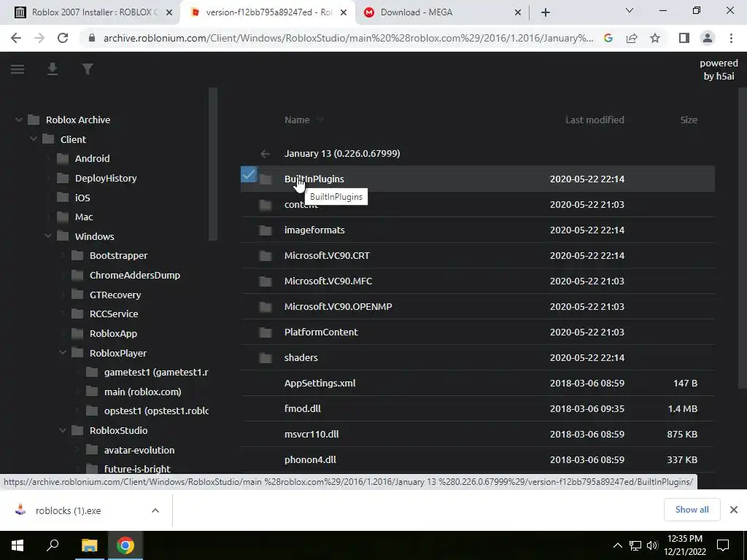Viewport: 747px width, 560px height.
Task: Uncheck the BuiltInPlugins checkbox
Action: point(248,174)
